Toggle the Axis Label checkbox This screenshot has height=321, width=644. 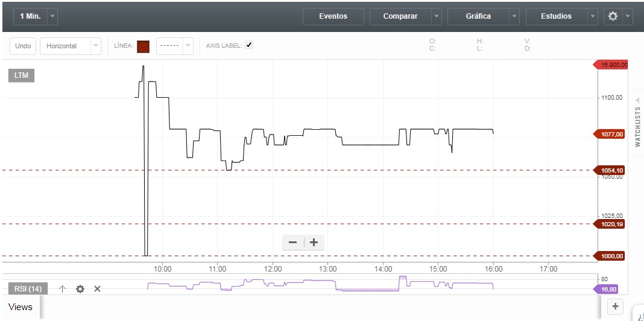[249, 45]
